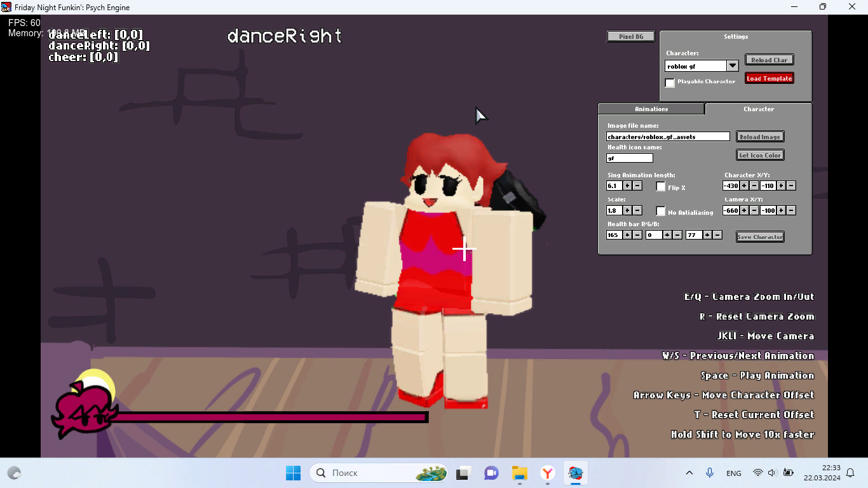Click the Health bar blue field 77
This screenshot has width=868, height=488.
click(x=694, y=234)
